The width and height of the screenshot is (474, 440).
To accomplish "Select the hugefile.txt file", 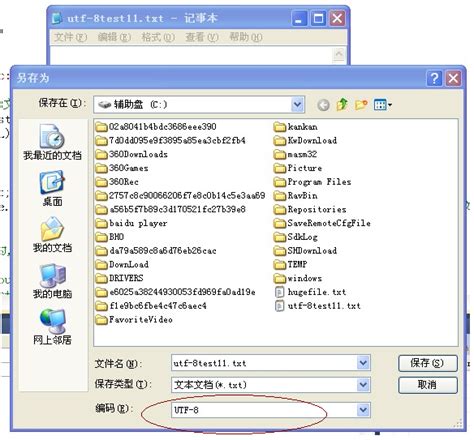I will 311,292.
